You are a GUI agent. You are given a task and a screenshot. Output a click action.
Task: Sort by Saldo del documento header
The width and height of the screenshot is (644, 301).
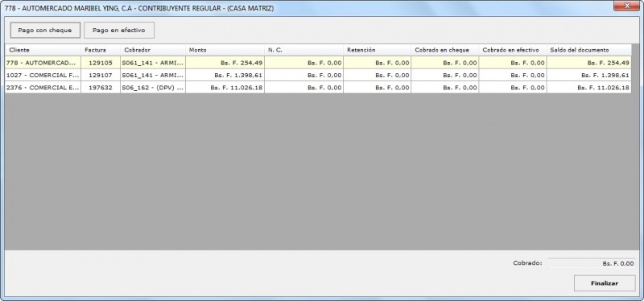tap(589, 50)
